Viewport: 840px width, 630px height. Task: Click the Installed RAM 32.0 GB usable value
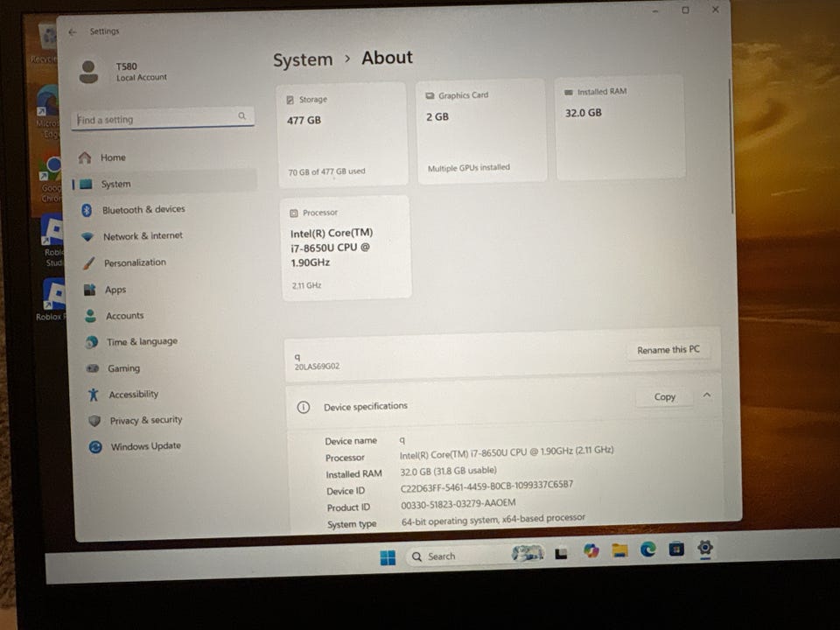448,471
